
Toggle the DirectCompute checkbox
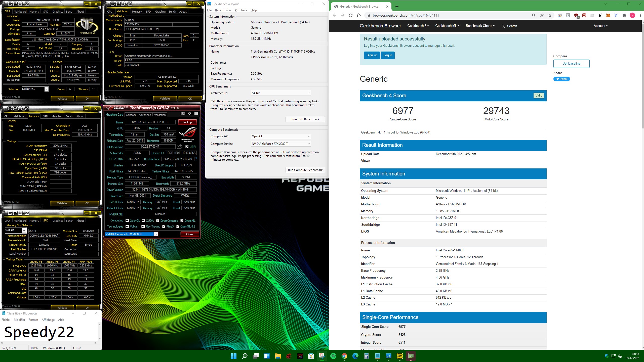(158, 221)
